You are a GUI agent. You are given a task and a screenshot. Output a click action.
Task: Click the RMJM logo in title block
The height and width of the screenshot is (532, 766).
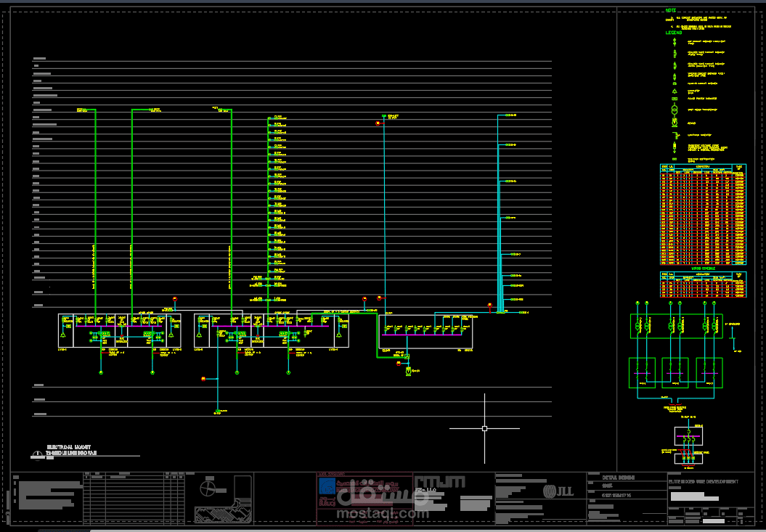(440, 482)
